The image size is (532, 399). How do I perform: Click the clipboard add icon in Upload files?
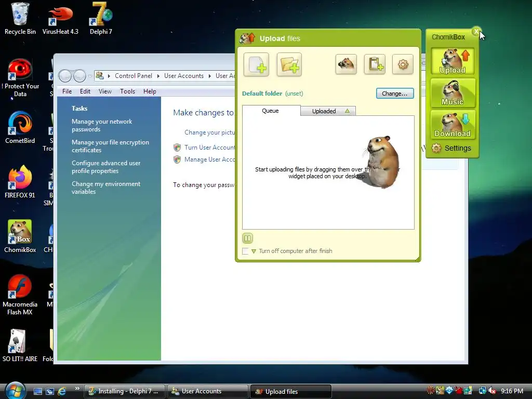pyautogui.click(x=375, y=64)
